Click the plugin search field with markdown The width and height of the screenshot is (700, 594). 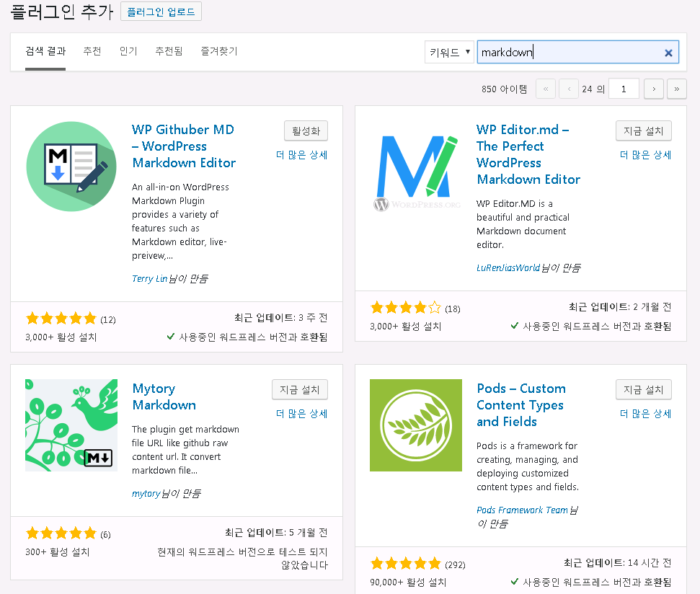point(577,52)
